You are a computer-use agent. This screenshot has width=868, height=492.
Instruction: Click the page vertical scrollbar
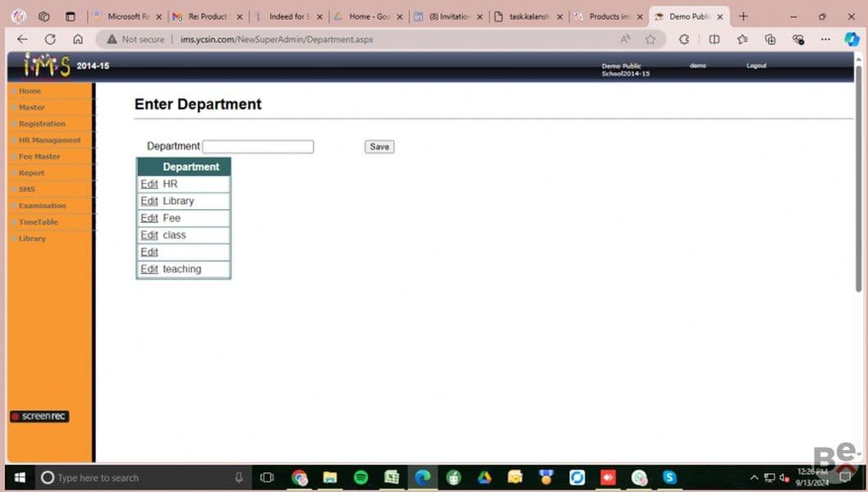[859, 177]
